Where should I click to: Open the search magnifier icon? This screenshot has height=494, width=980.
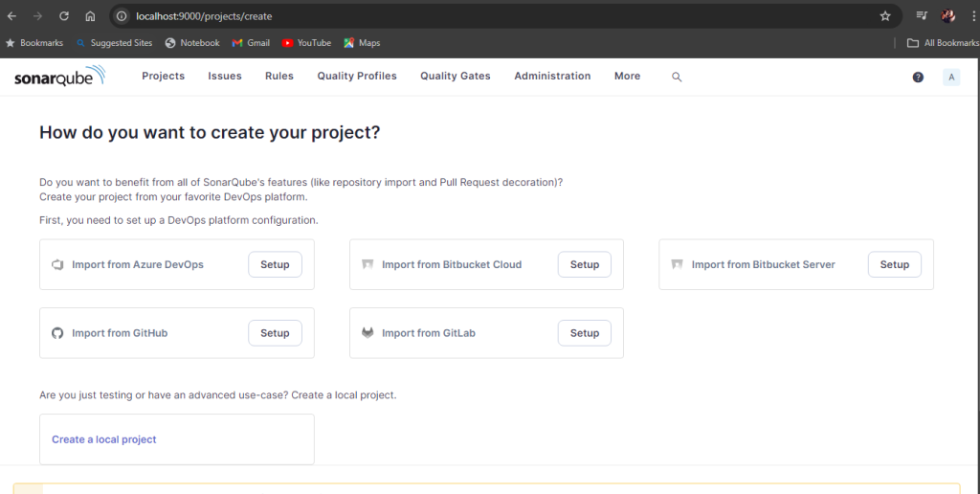pyautogui.click(x=677, y=77)
